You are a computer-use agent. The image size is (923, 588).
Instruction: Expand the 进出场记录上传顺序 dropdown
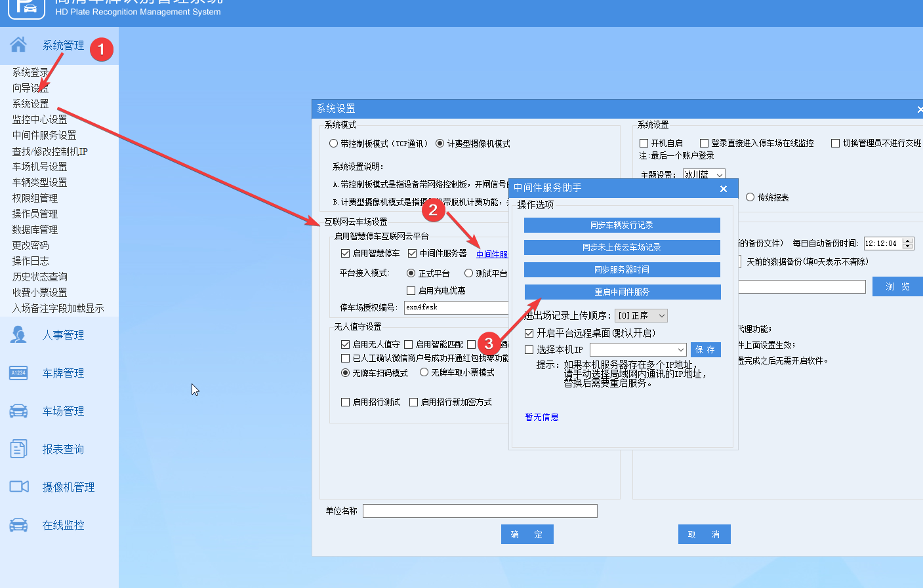click(642, 316)
